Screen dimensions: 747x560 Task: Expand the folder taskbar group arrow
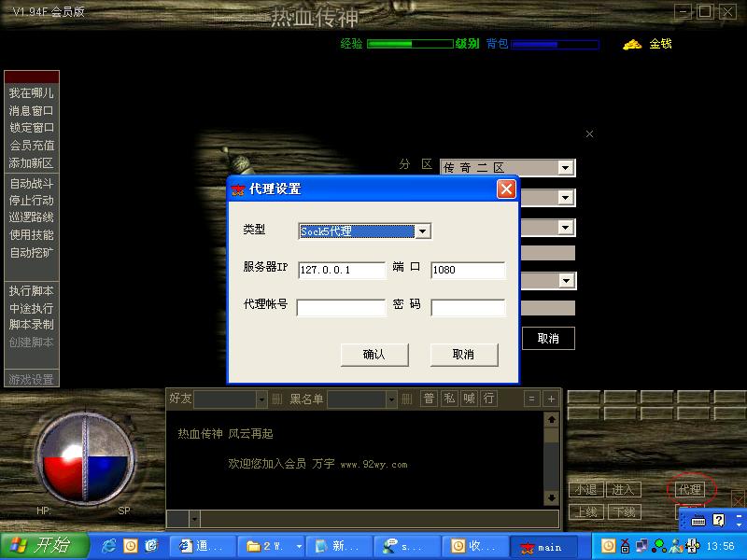[x=299, y=546]
